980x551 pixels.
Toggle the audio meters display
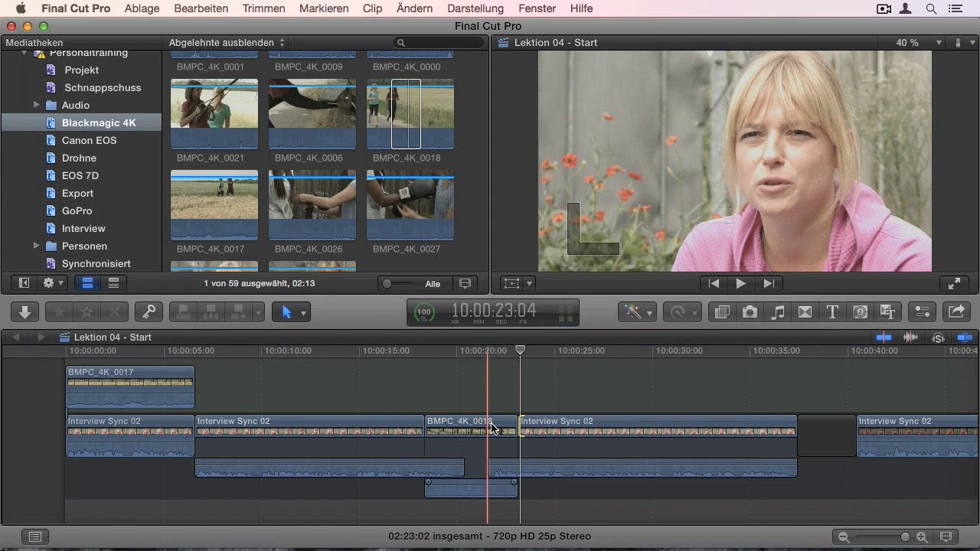[566, 313]
